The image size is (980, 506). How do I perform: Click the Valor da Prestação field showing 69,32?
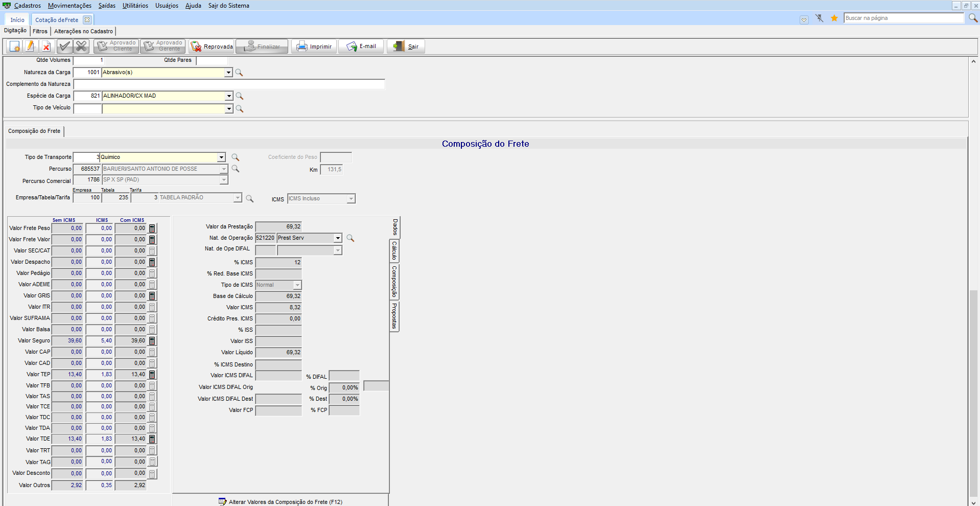point(278,227)
